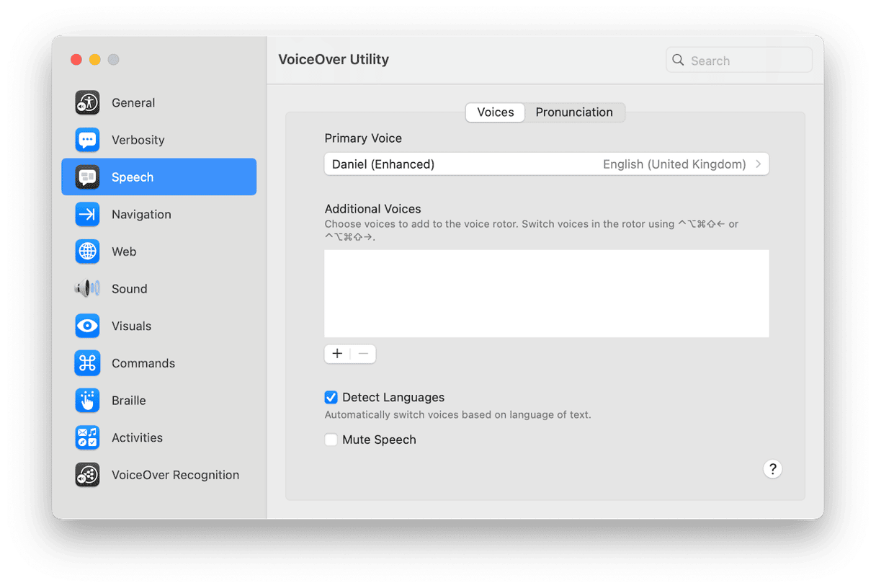Select the Navigation arrow icon

[87, 214]
